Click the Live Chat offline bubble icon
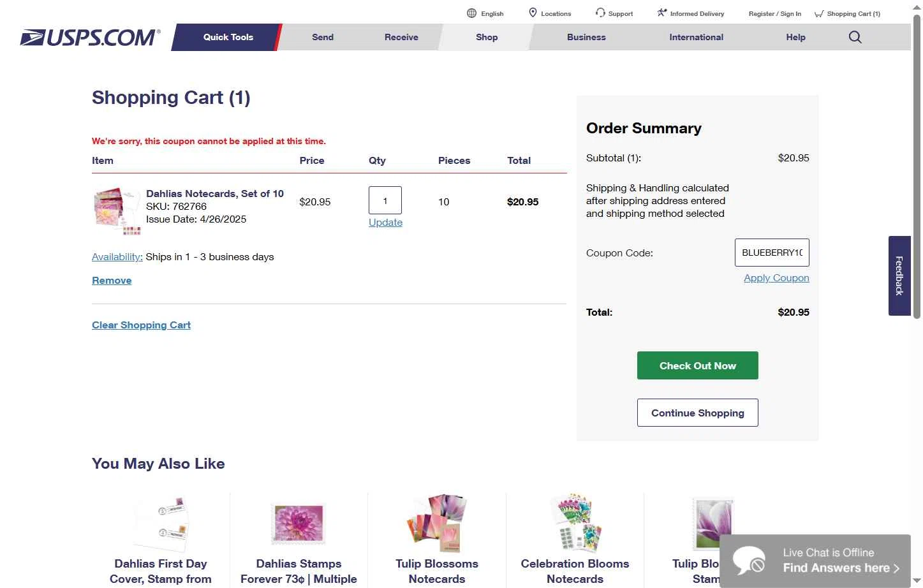This screenshot has width=923, height=588. point(749,561)
